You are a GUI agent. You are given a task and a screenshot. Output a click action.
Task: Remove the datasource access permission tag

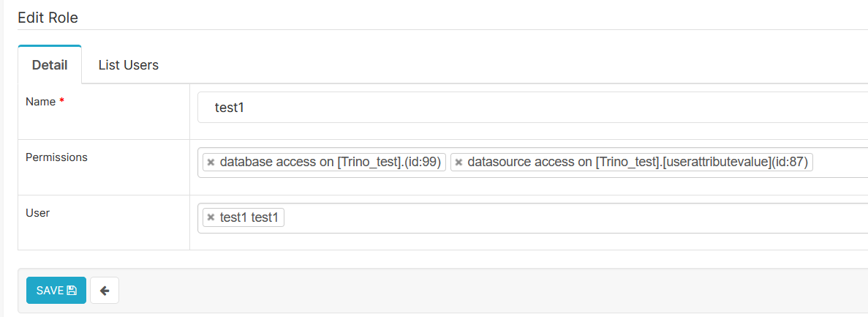tap(458, 163)
